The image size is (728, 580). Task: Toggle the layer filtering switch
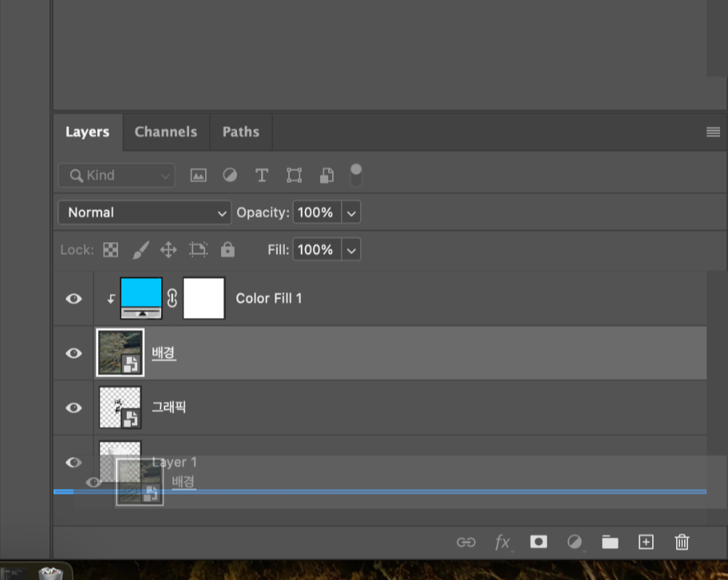[x=356, y=175]
